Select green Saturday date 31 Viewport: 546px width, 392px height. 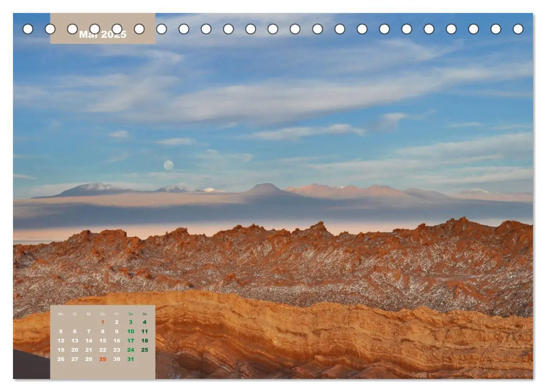(x=130, y=359)
